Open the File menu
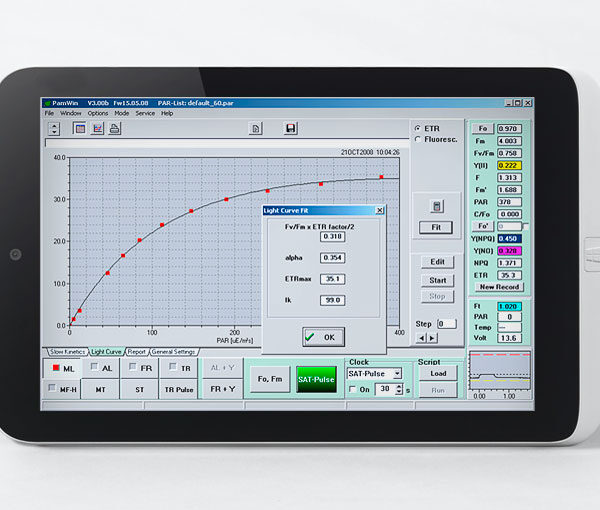 point(49,113)
